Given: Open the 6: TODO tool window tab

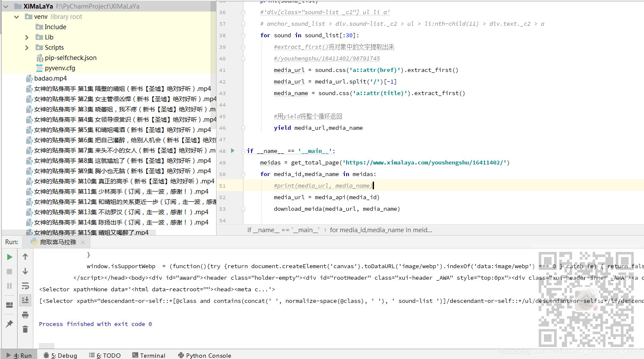Looking at the screenshot, I should [105, 355].
